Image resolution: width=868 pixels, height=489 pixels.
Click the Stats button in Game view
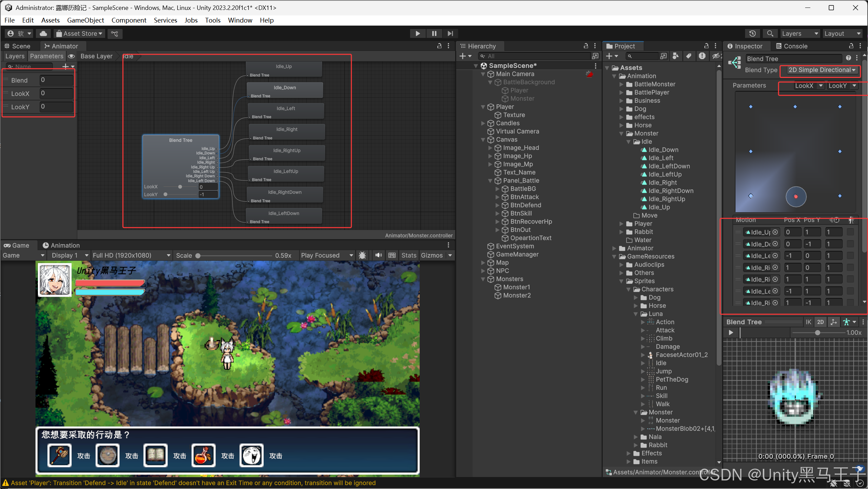pos(409,255)
